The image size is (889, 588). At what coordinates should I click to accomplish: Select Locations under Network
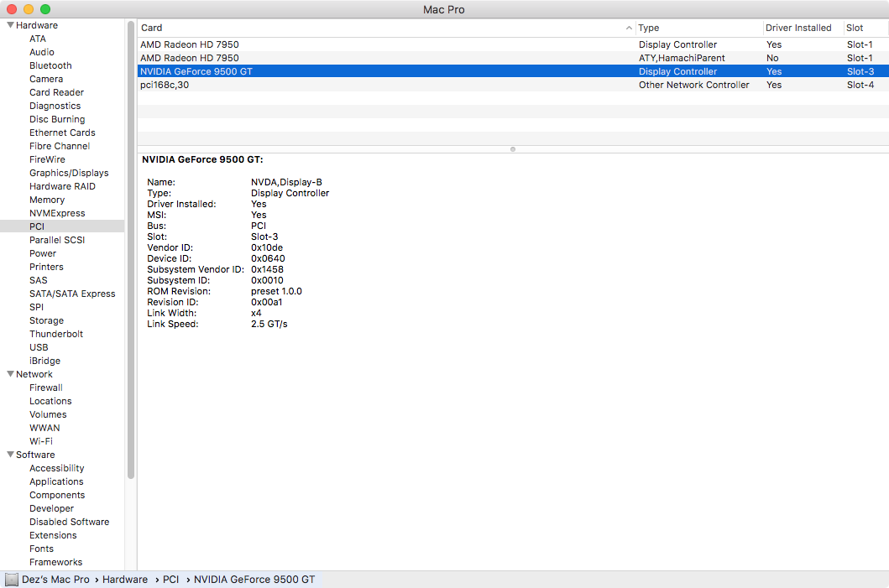(x=50, y=401)
